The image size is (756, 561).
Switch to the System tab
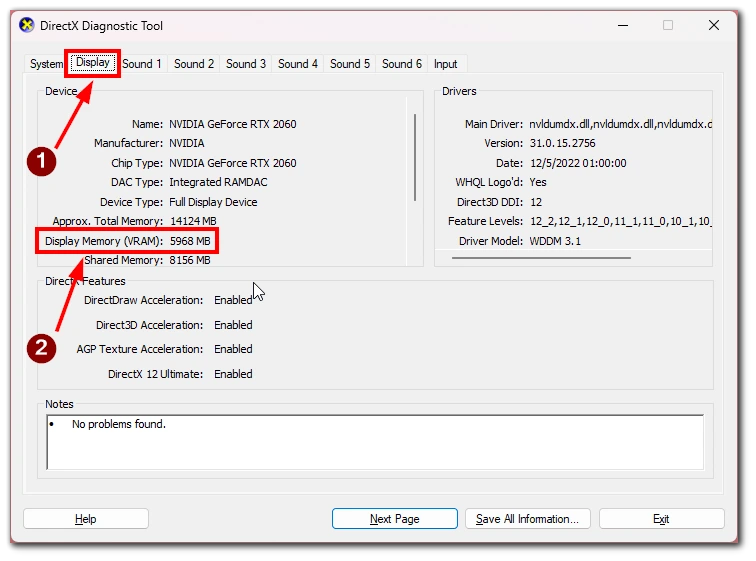[x=46, y=64]
